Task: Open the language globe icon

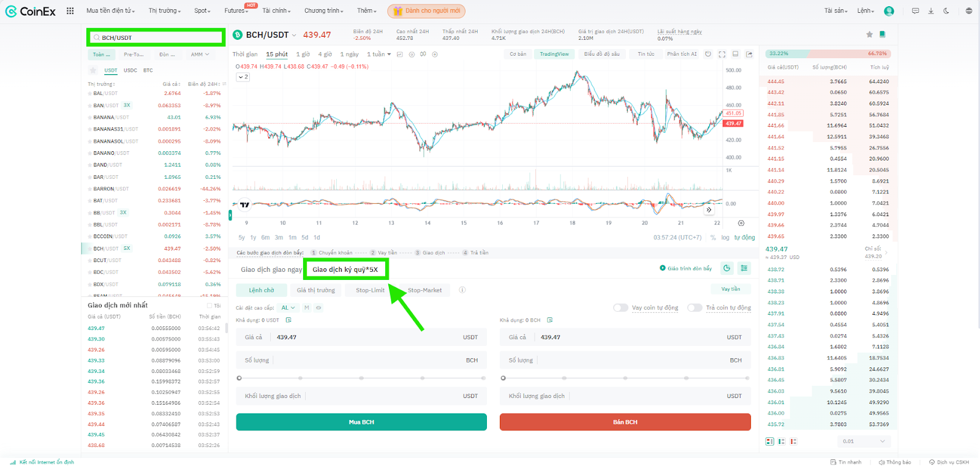Action: tap(969, 11)
